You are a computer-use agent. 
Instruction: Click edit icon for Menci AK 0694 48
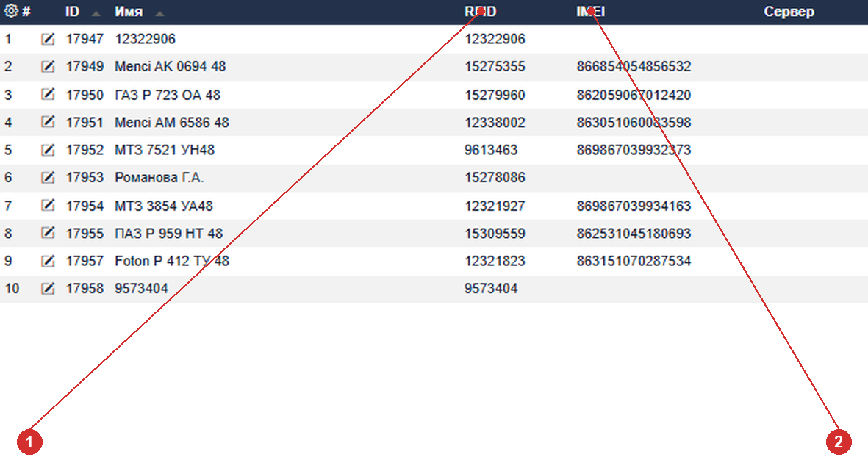[x=49, y=66]
